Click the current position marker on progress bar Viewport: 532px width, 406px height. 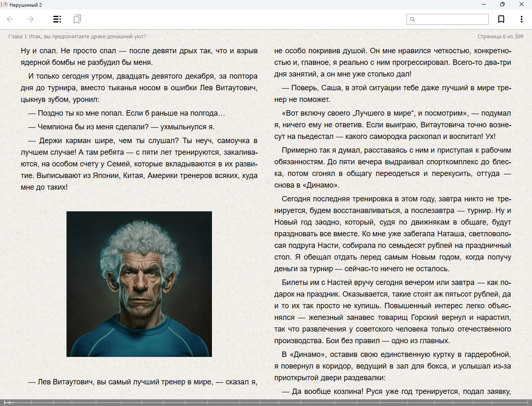click(x=9, y=403)
